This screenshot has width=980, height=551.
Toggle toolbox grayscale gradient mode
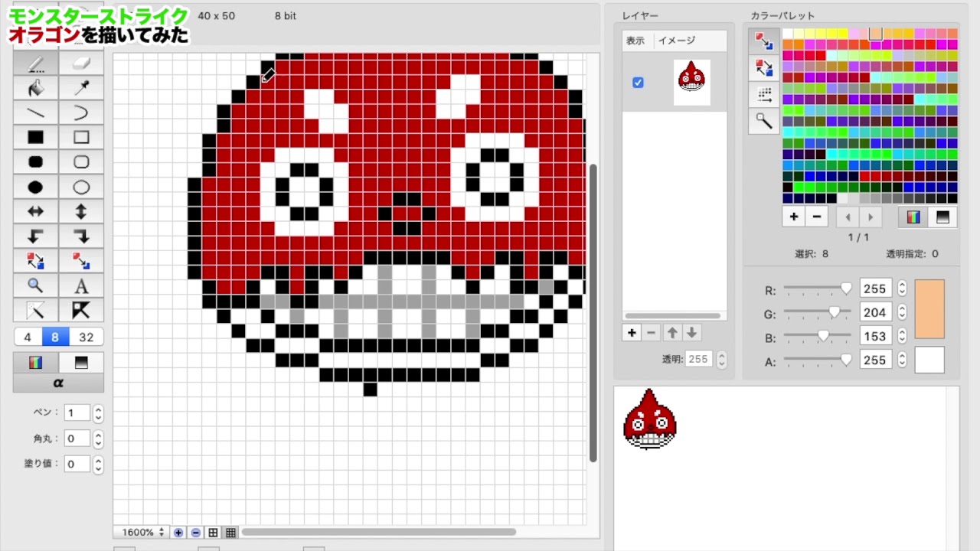coord(81,363)
